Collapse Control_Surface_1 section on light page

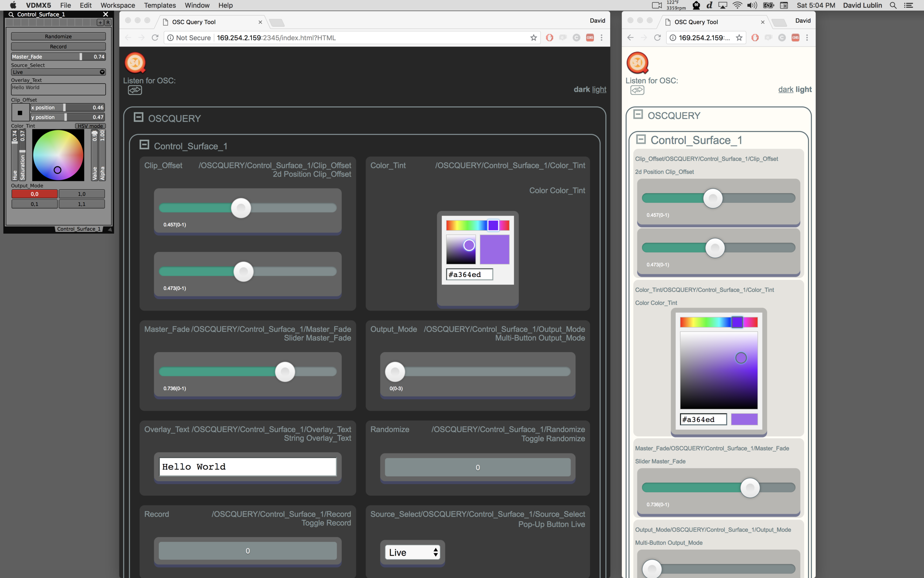pyautogui.click(x=641, y=139)
